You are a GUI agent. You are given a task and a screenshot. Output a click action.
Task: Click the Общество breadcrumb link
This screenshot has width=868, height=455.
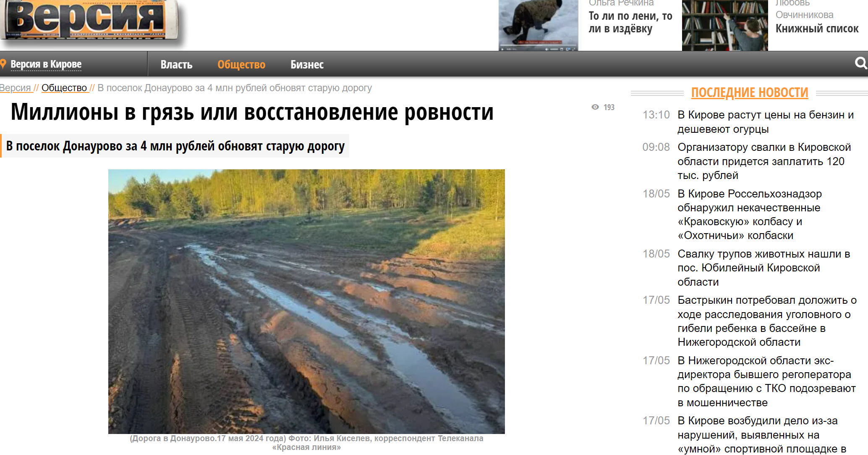coord(64,88)
